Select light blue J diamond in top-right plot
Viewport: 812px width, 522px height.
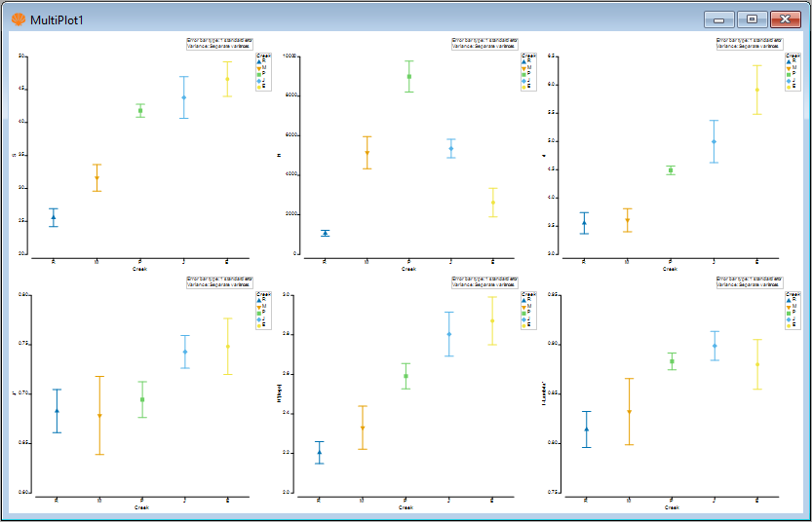pyautogui.click(x=715, y=141)
